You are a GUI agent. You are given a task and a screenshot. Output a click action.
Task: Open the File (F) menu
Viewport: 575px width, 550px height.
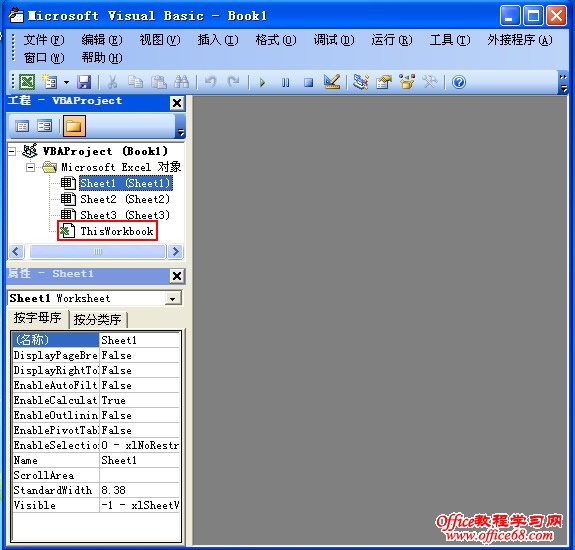coord(44,40)
